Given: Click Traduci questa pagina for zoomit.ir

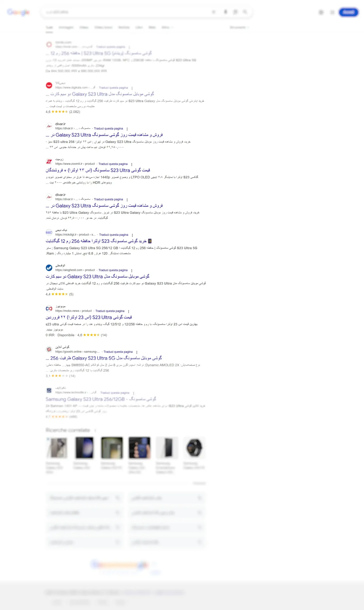Looking at the screenshot, I should [x=113, y=164].
